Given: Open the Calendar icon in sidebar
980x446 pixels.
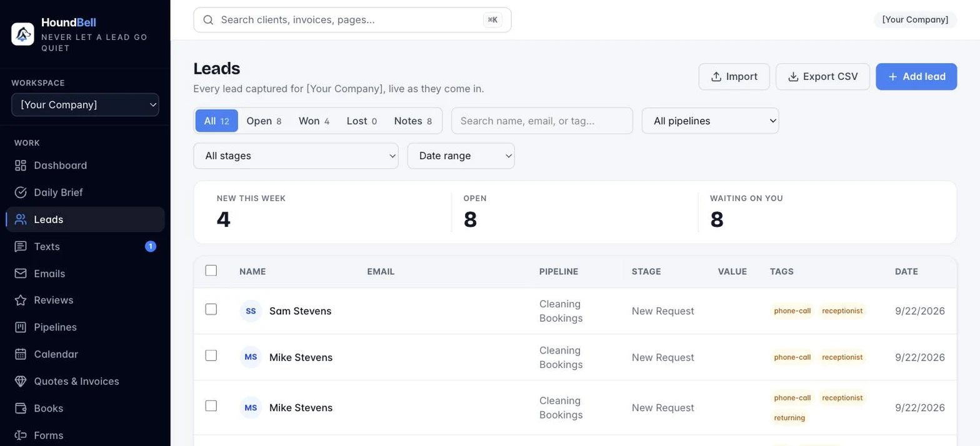Looking at the screenshot, I should click(21, 354).
